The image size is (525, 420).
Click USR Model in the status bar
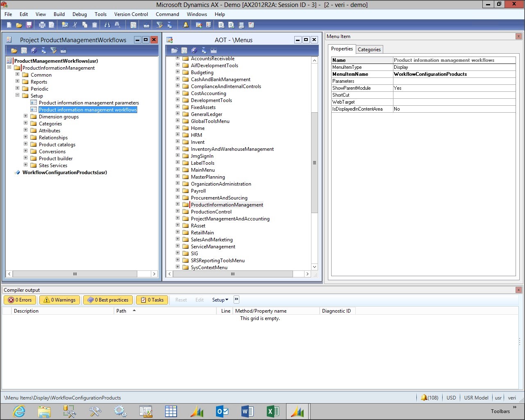476,398
